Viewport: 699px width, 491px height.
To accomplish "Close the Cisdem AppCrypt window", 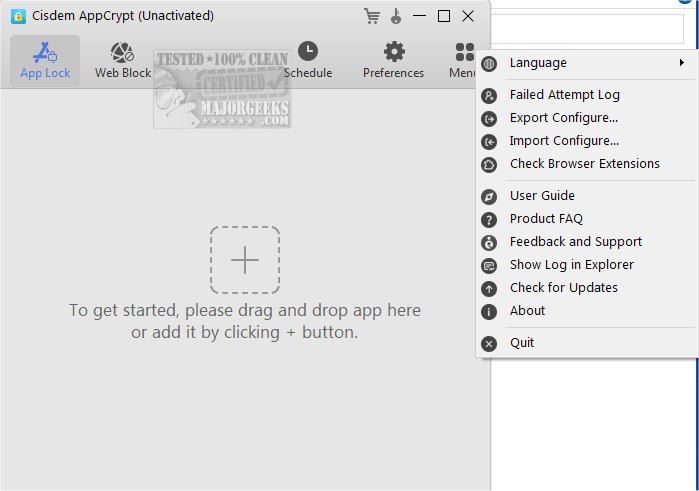I will [468, 16].
